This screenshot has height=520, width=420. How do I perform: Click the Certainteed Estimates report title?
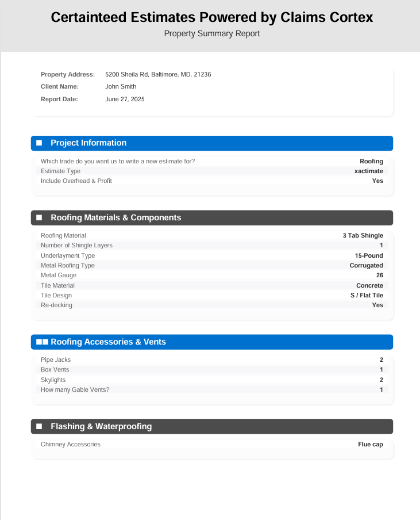click(x=211, y=17)
